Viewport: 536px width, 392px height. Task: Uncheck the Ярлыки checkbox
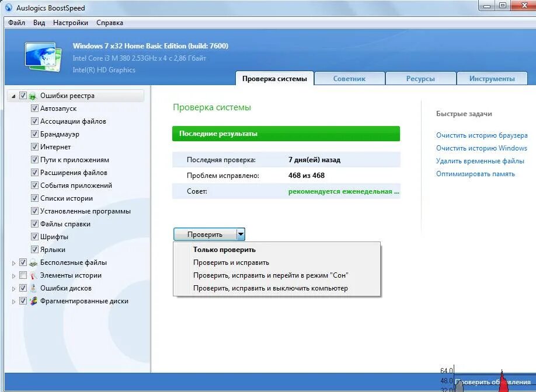coord(34,250)
